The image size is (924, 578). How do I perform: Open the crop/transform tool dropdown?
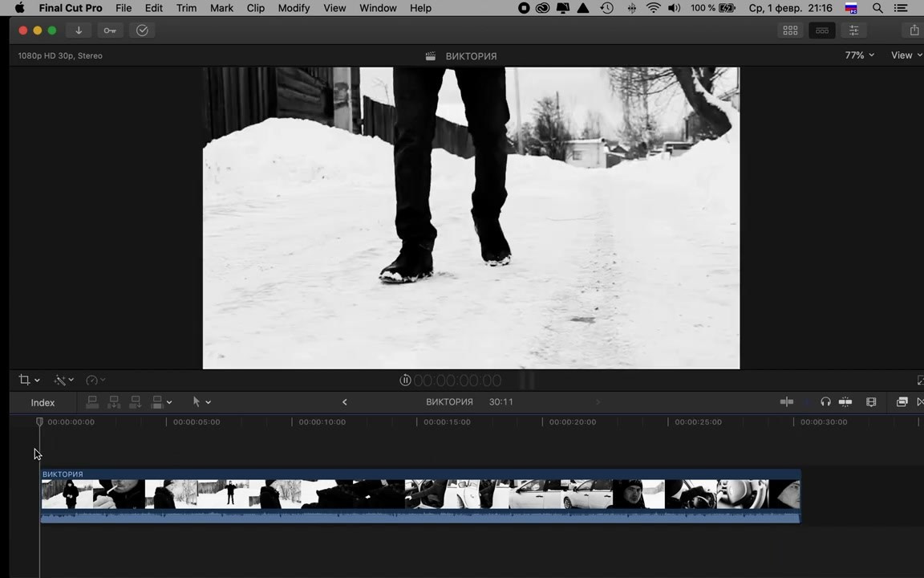[x=29, y=380]
